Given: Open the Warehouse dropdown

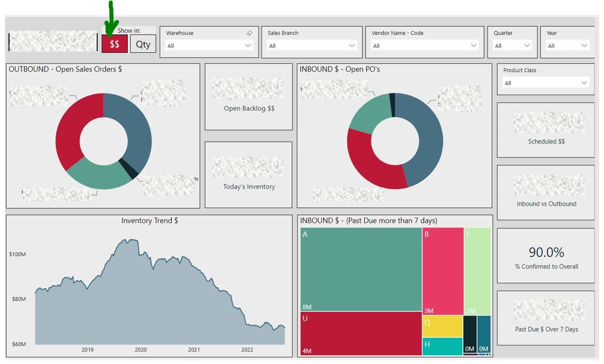Looking at the screenshot, I should pyautogui.click(x=209, y=45).
